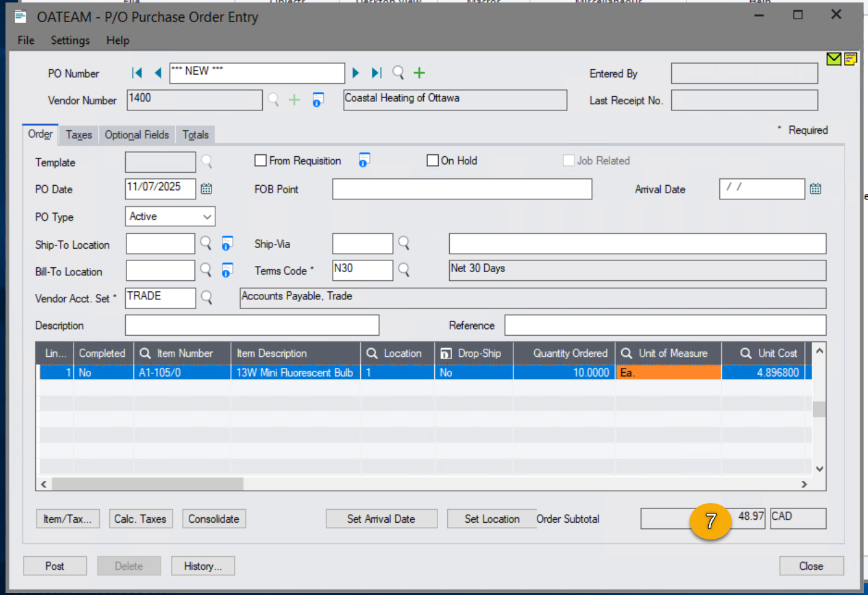Click grid horizontal scrollbar thumb
Screen dimensions: 868x595
click(147, 484)
